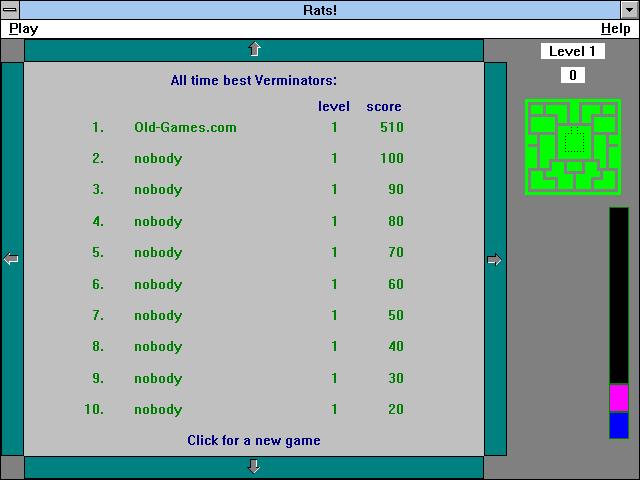Click rank number '1.'
The height and width of the screenshot is (480, 640).
click(x=98, y=127)
